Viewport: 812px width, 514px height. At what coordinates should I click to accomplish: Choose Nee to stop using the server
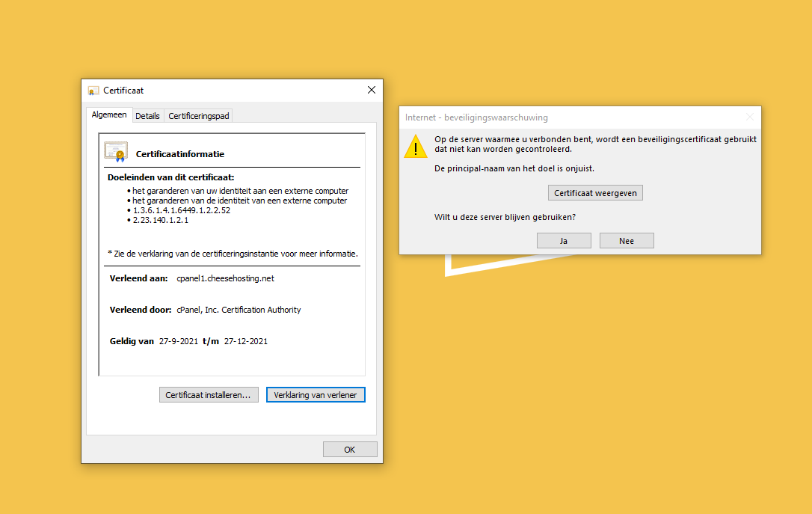(627, 240)
